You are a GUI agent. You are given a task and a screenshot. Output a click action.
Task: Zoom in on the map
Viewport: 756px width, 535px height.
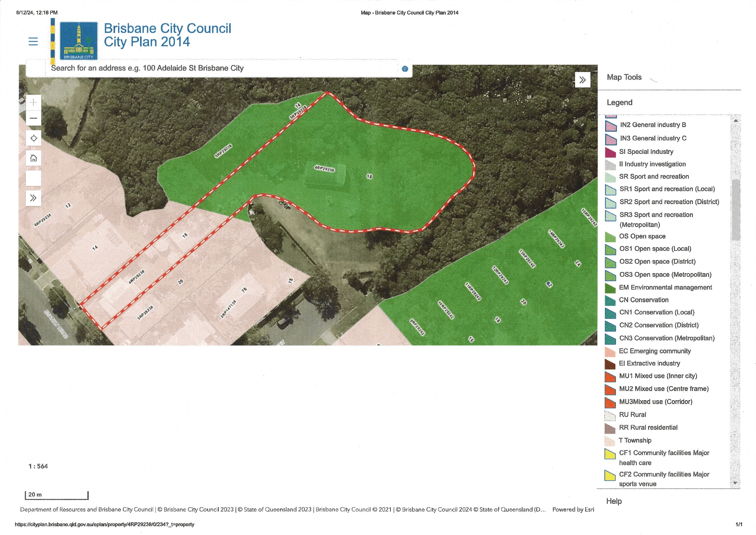tap(33, 102)
